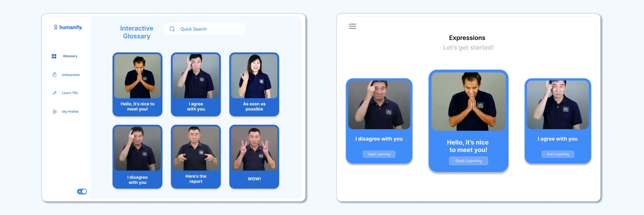Click the Interactive Glossary heading

[x=137, y=32]
